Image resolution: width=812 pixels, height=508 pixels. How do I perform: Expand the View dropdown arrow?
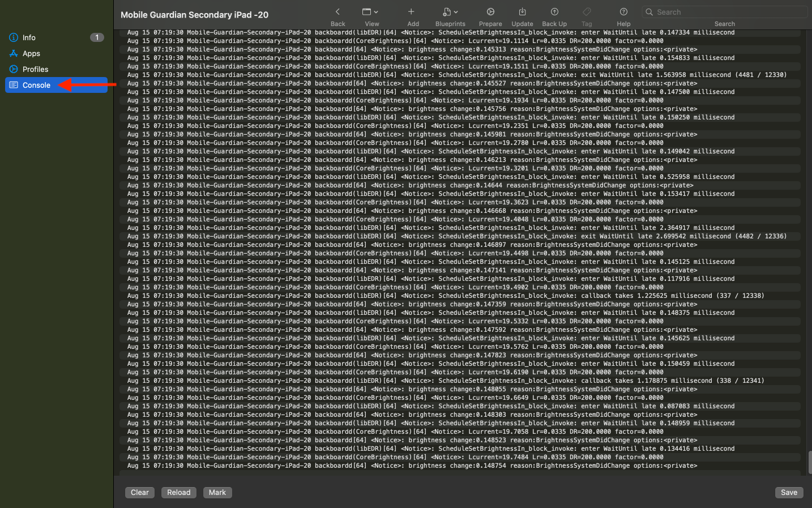[376, 12]
